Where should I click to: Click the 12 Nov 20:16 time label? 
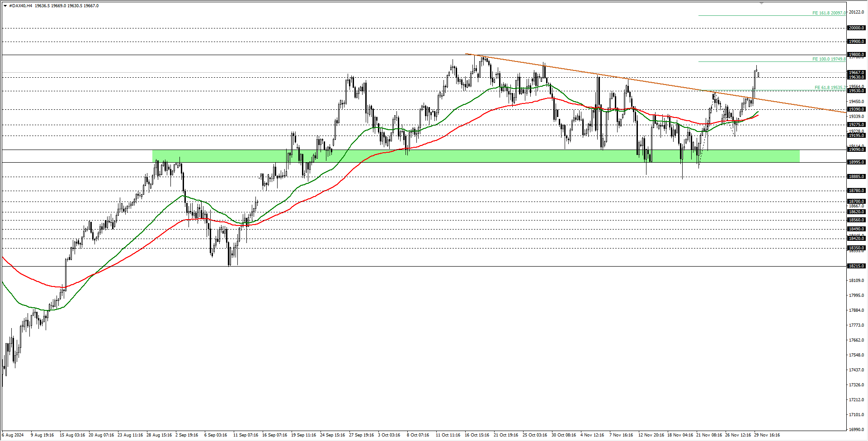tap(651, 435)
